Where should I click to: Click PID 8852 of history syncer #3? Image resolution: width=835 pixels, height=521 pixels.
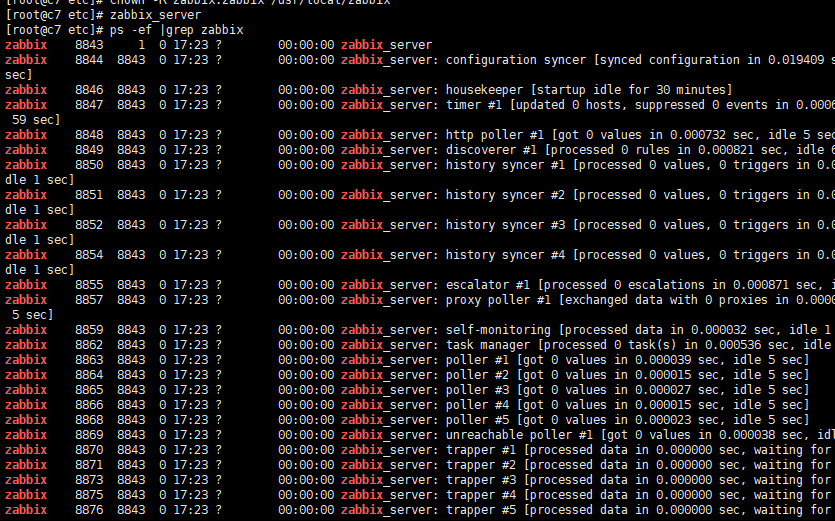(x=89, y=225)
